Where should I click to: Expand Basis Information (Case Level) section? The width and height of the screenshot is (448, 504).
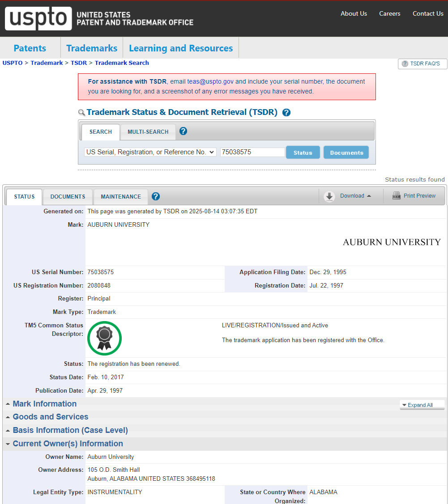click(x=70, y=430)
